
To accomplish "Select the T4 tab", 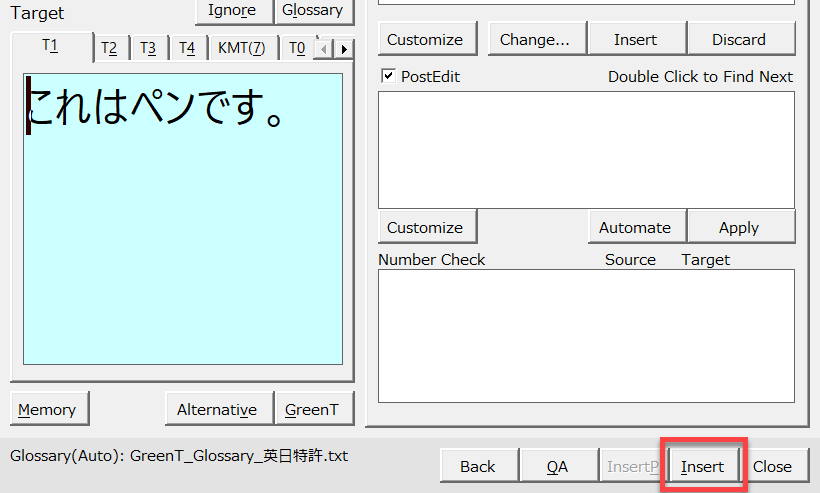I will point(187,48).
